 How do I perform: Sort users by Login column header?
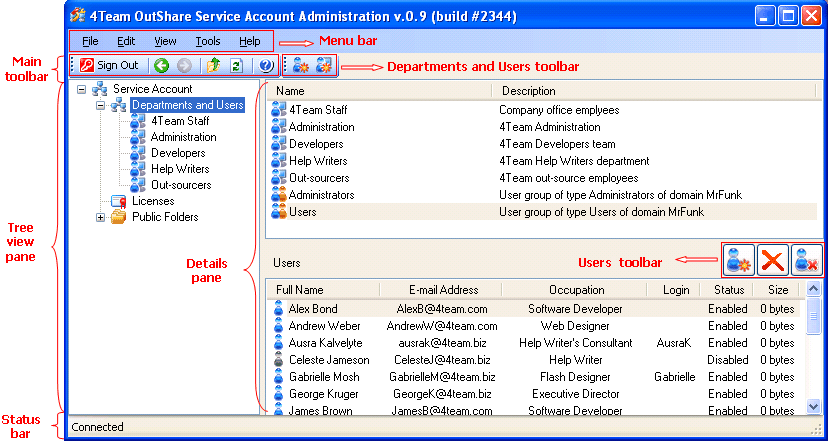pos(674,289)
